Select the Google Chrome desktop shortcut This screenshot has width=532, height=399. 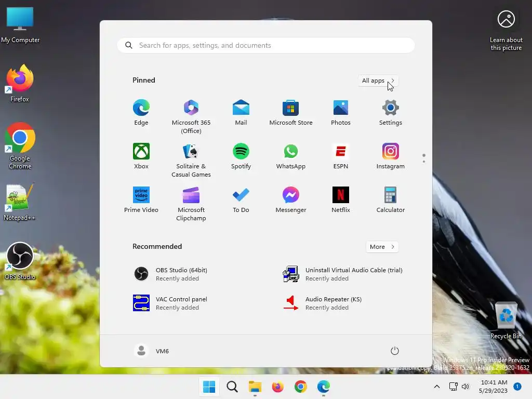pos(20,146)
